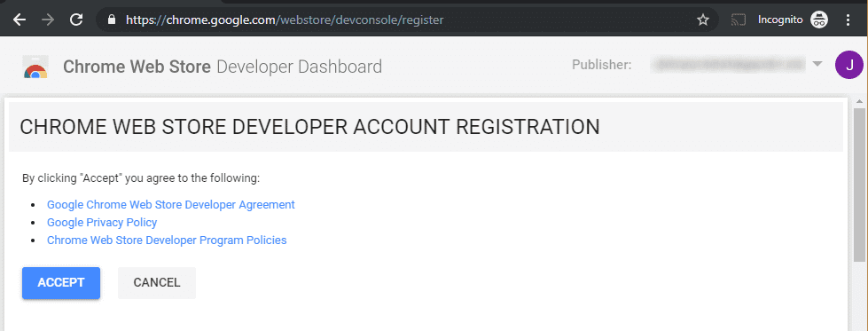
Task: Cancel the developer account registration
Action: [x=157, y=283]
